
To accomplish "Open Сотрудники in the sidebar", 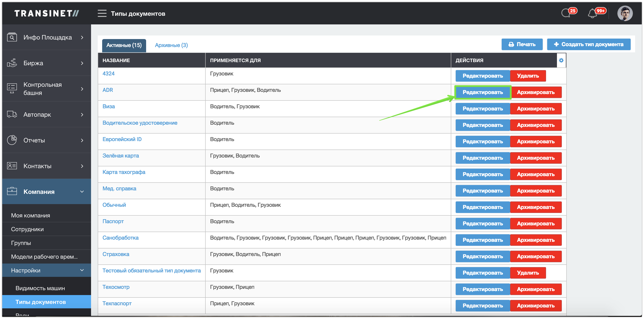I will (x=27, y=229).
